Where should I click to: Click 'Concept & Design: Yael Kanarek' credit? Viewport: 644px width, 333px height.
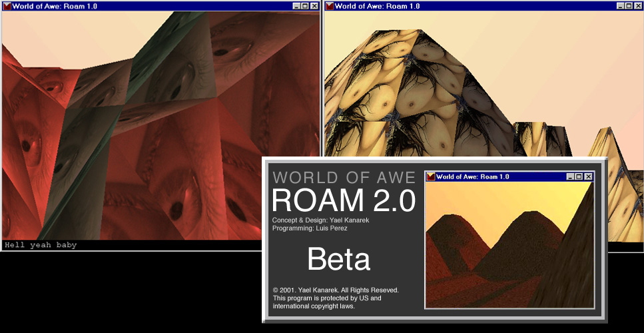[x=320, y=220]
